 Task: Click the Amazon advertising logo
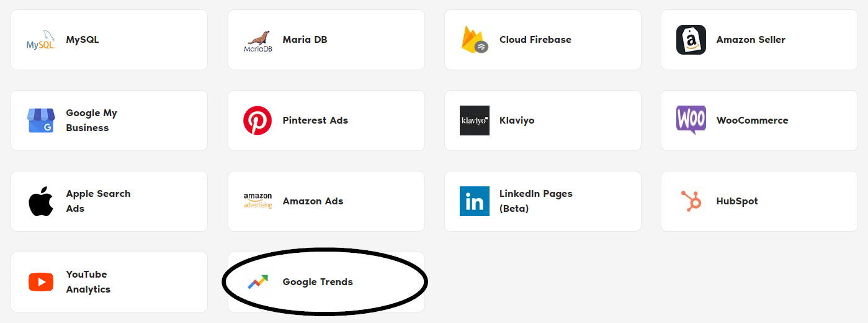(257, 201)
